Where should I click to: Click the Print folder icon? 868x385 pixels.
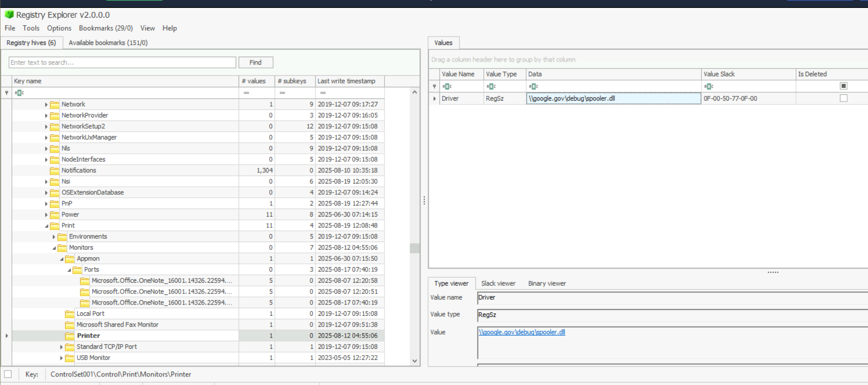(x=55, y=226)
